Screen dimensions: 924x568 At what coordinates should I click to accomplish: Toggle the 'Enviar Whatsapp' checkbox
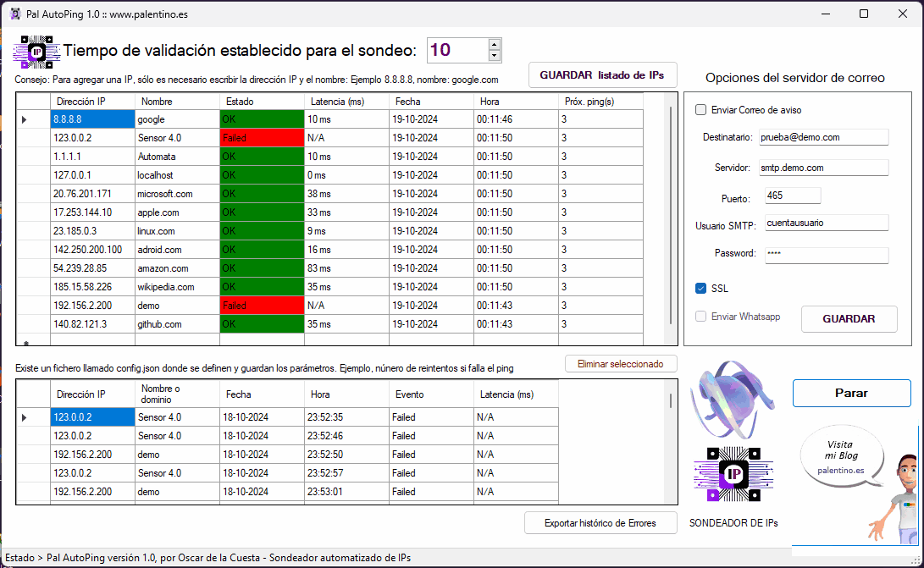click(x=701, y=317)
